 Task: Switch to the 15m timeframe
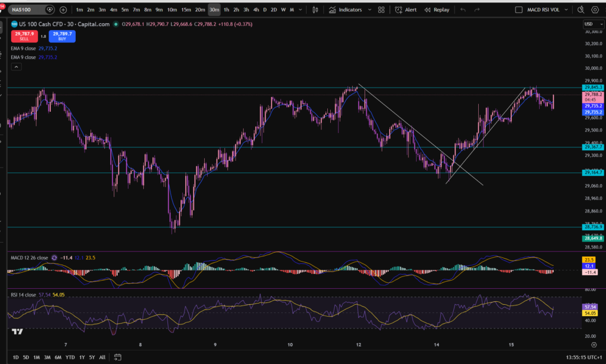click(x=186, y=9)
